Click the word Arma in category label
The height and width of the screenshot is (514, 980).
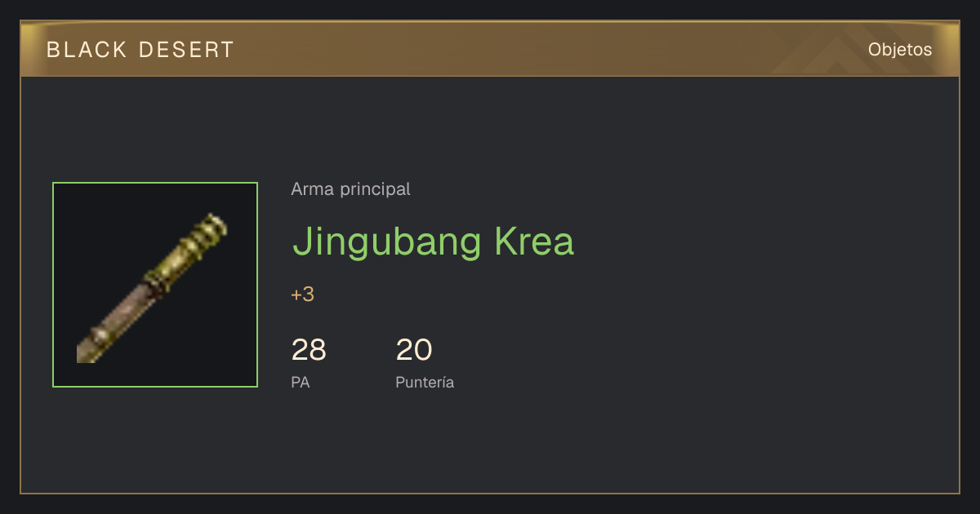point(313,189)
